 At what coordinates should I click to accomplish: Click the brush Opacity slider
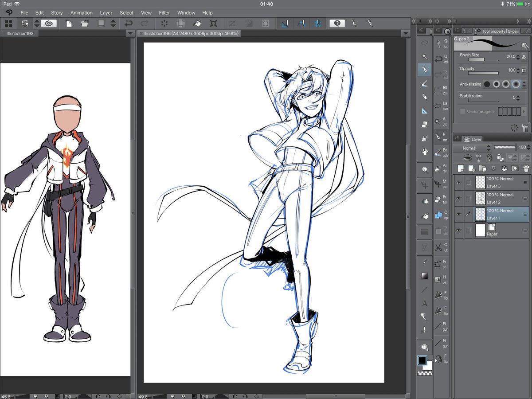click(x=483, y=73)
